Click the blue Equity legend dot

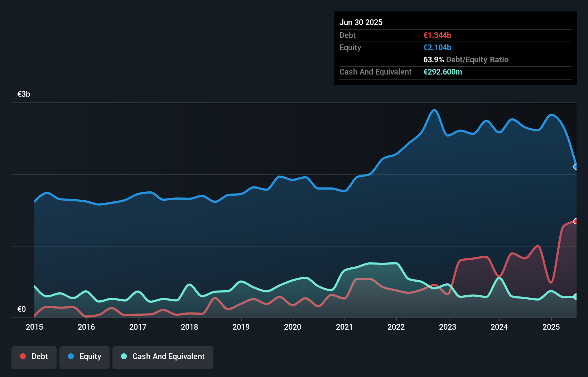(72, 356)
